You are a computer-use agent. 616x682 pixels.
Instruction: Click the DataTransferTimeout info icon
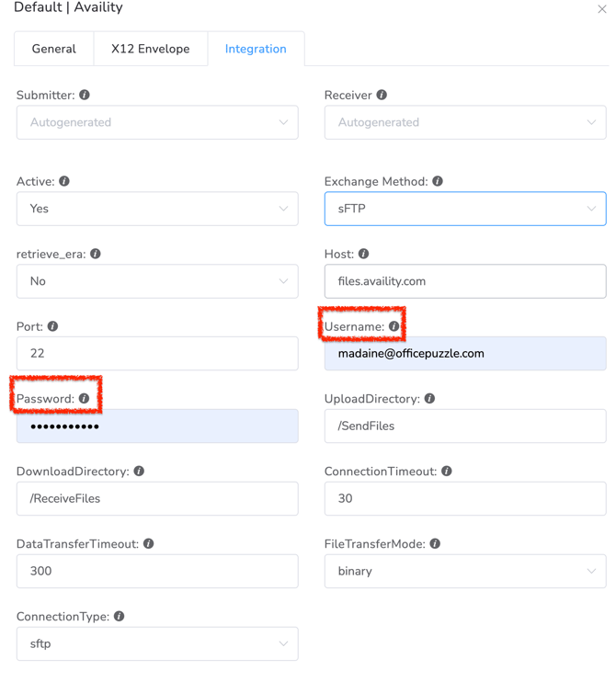(x=148, y=544)
